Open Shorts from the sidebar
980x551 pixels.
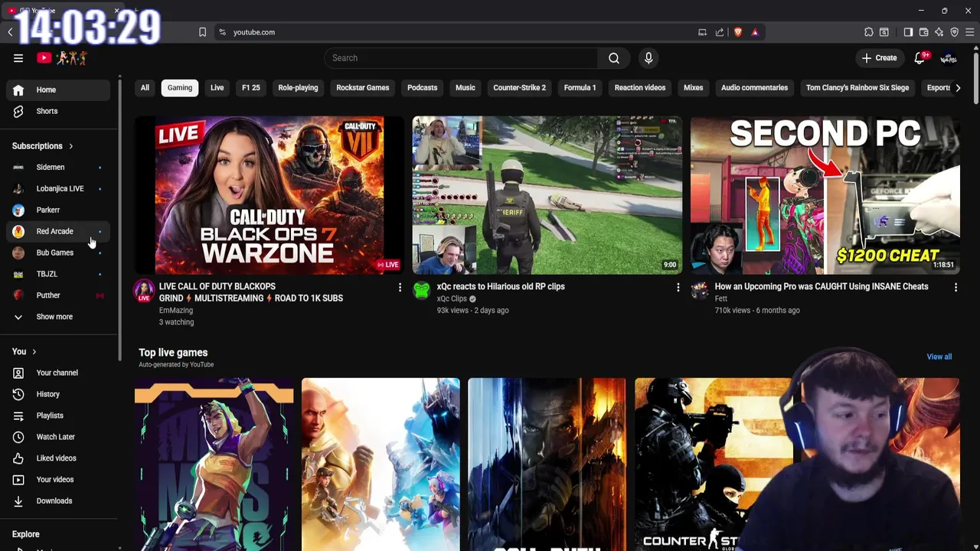pyautogui.click(x=58, y=111)
